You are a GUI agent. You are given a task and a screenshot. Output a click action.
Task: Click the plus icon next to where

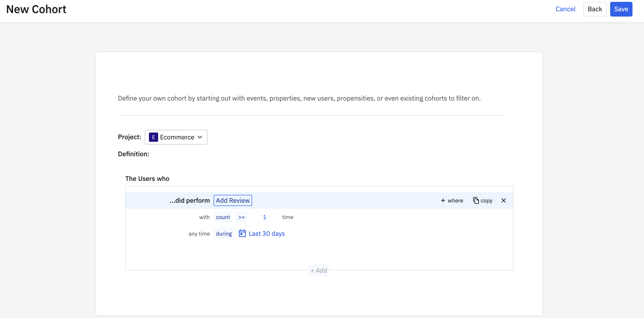tap(443, 200)
